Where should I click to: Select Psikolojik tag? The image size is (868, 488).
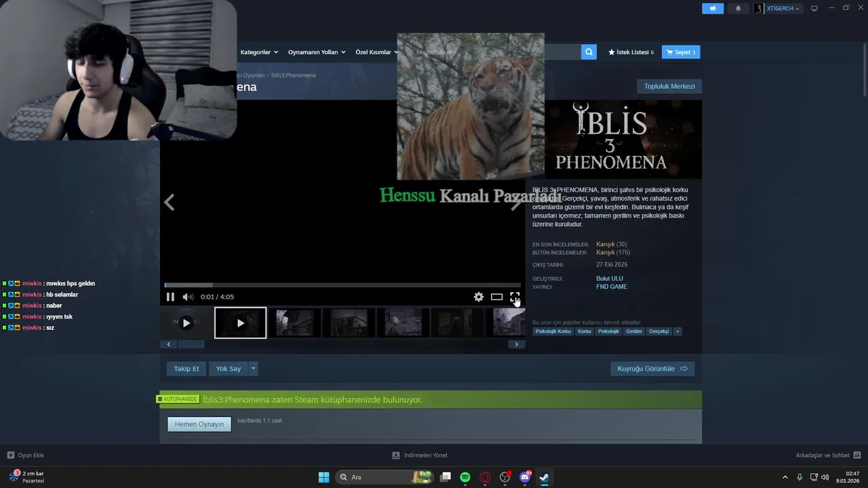point(608,331)
